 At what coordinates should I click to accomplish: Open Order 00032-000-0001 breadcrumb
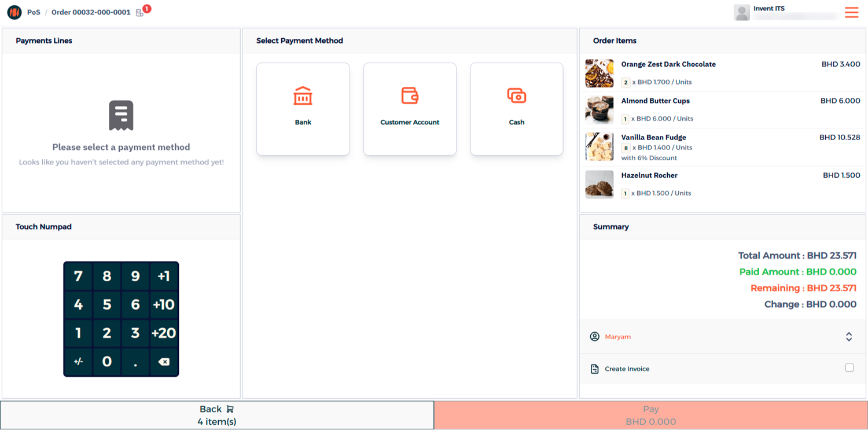click(91, 12)
